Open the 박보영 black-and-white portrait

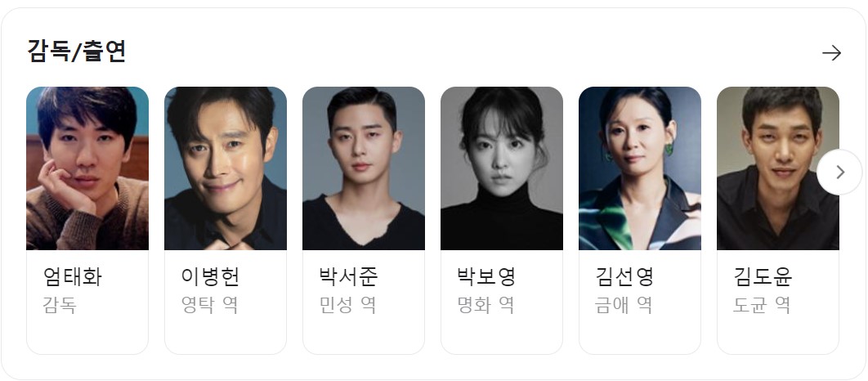point(502,168)
